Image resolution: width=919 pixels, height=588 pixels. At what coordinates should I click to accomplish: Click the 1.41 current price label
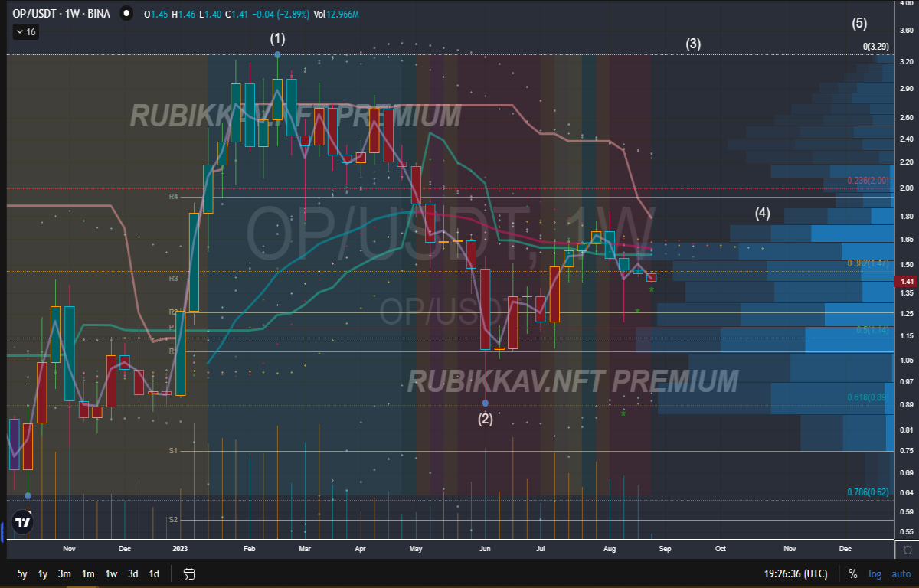[906, 281]
